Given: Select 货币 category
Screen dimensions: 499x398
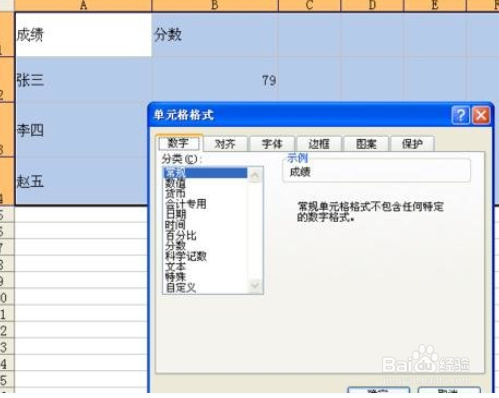Looking at the screenshot, I should point(205,193).
